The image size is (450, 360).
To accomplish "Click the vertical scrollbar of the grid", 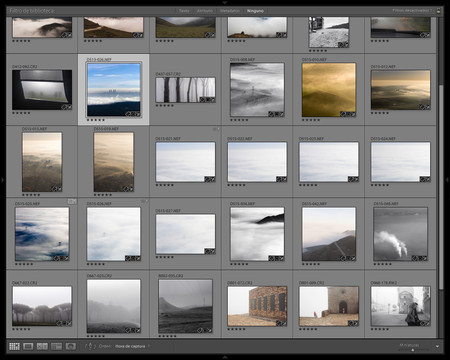I will pos(441,187).
